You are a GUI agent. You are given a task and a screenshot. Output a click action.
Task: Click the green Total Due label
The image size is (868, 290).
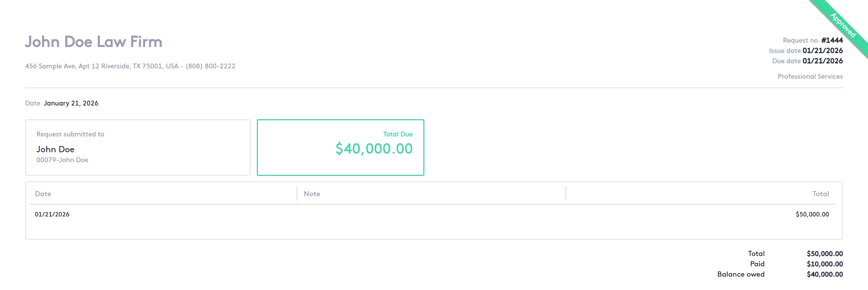click(x=398, y=134)
